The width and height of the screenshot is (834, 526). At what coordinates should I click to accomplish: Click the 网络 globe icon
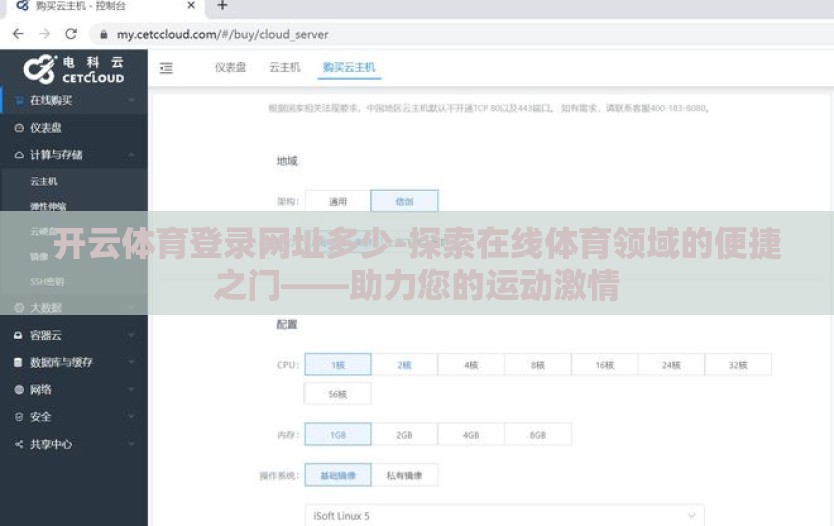click(19, 389)
